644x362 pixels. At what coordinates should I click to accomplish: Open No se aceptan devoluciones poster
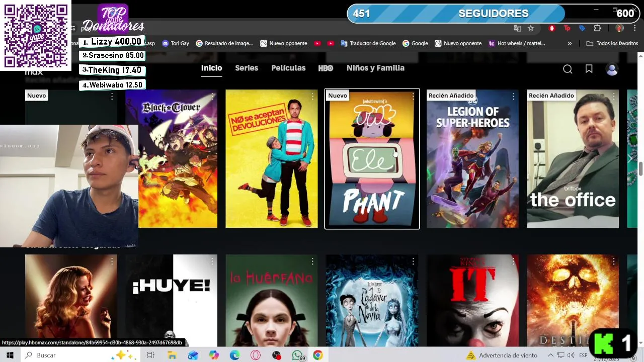coord(272,159)
